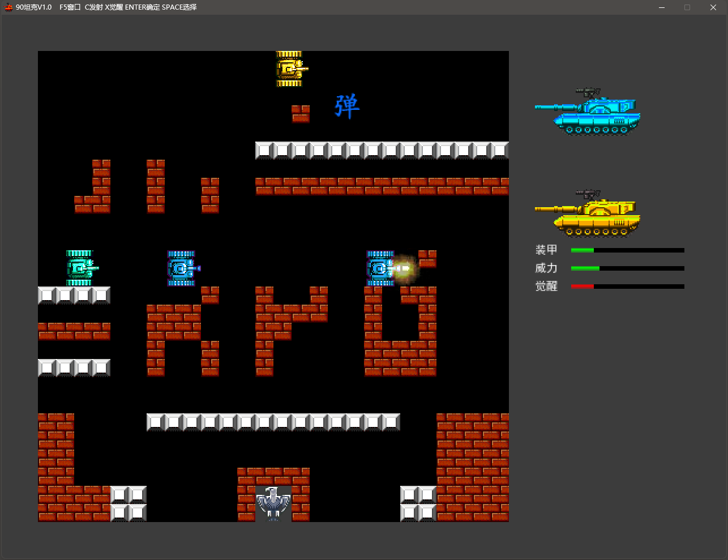Screen dimensions: 728x560
Task: Click the application tank icon in the title bar
Action: 8,7
